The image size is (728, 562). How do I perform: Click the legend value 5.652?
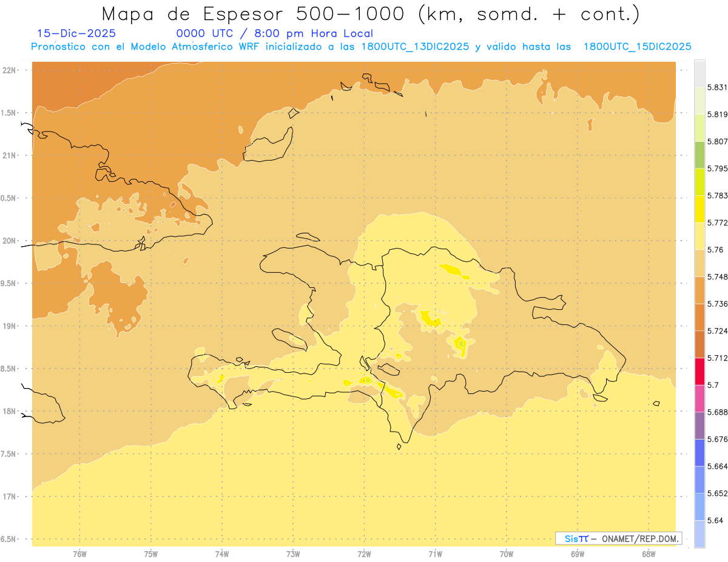click(x=717, y=493)
